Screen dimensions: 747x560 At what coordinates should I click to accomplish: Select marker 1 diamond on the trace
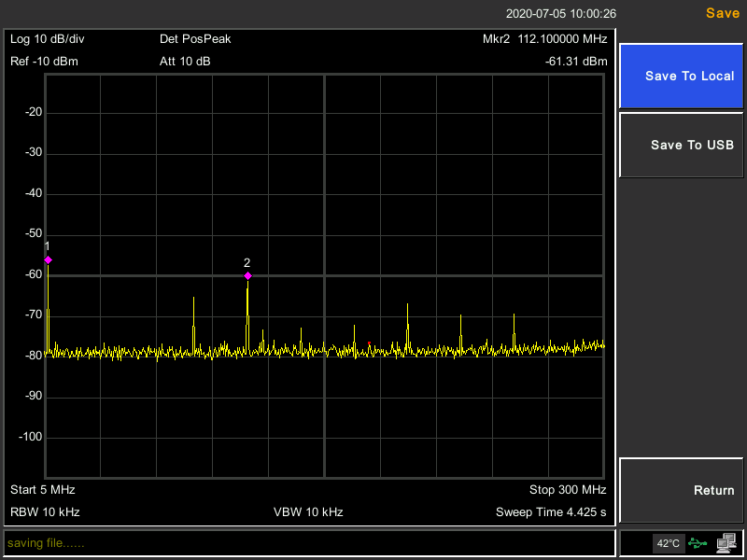click(48, 259)
